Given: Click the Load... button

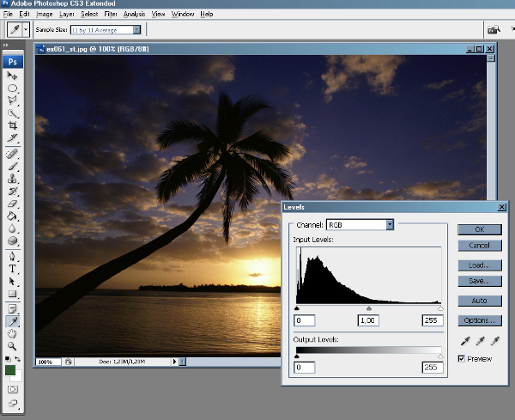Looking at the screenshot, I should [480, 265].
